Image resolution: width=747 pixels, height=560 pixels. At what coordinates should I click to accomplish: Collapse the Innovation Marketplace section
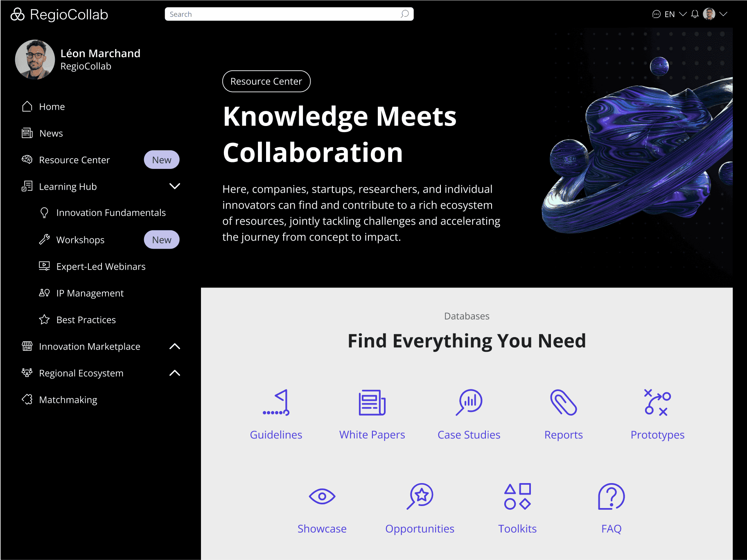click(x=175, y=346)
